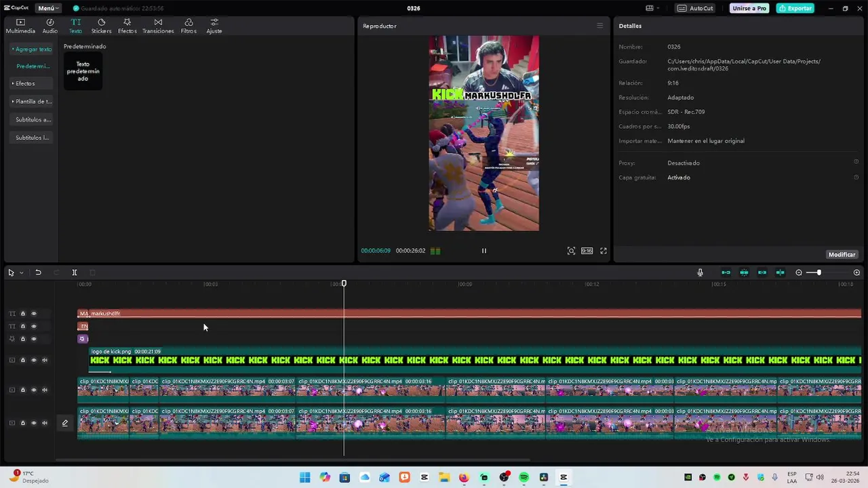Screen dimensions: 868x488
Task: Lock the logo de kick.png track
Action: [x=22, y=360]
